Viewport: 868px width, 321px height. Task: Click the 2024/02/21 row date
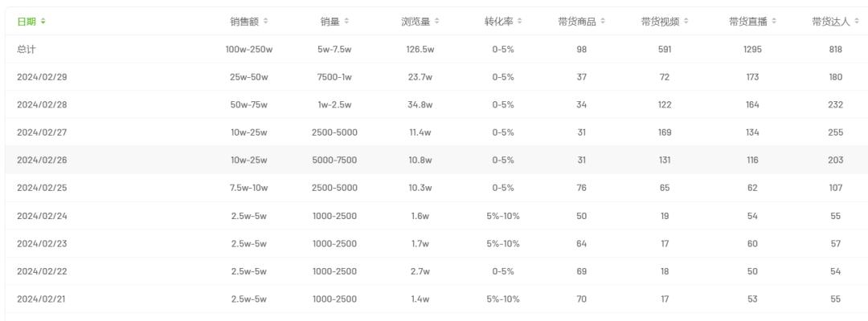coord(42,299)
